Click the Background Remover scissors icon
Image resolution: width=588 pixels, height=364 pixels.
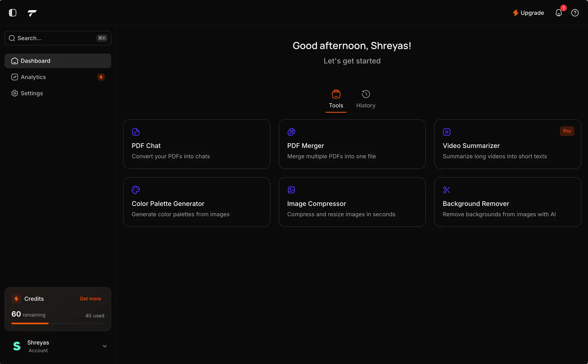pyautogui.click(x=447, y=190)
